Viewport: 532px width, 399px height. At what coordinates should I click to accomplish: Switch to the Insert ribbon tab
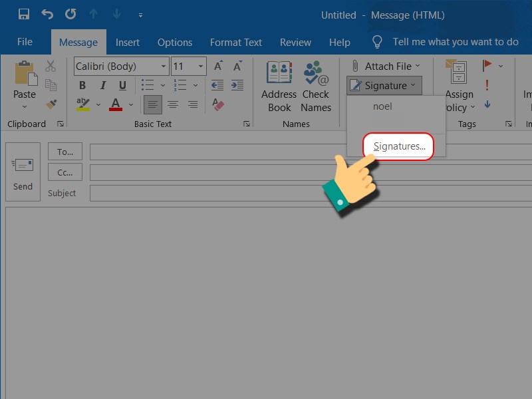coord(127,42)
